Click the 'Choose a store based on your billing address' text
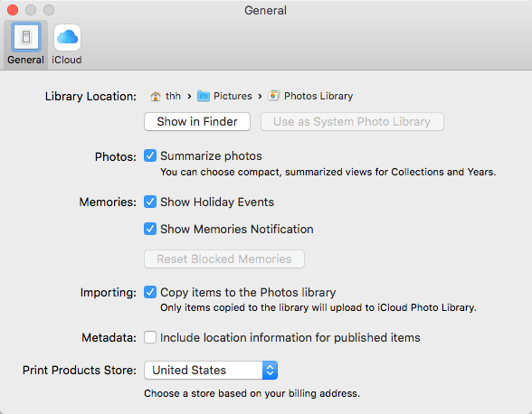 pos(252,393)
